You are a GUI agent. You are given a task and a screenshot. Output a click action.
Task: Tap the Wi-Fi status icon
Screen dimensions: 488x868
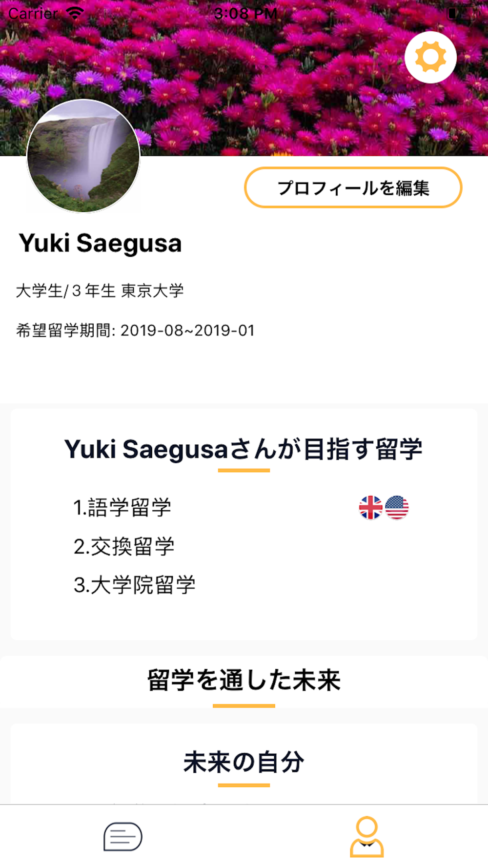[x=75, y=13]
